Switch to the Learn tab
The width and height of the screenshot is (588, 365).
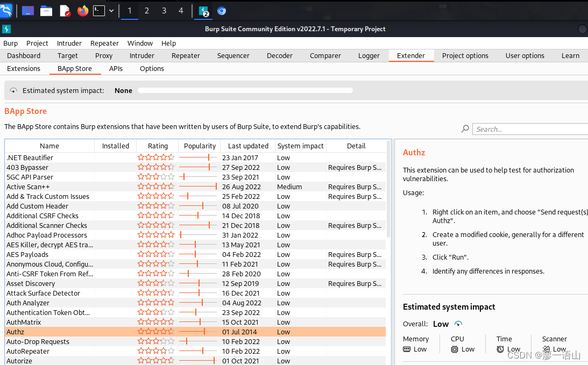[570, 55]
